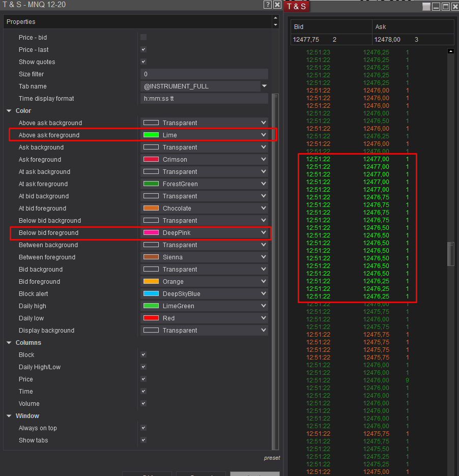
Task: Click the Lime color swatch
Action: tap(151, 135)
